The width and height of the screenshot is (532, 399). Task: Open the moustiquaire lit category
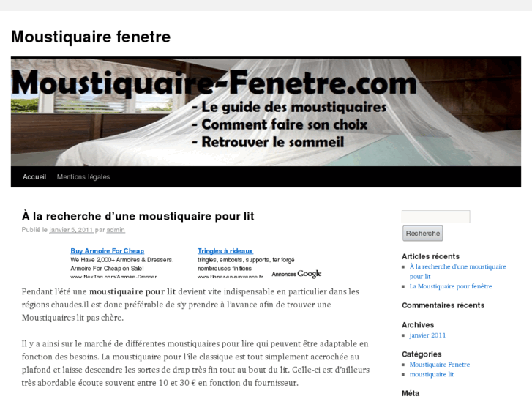tap(432, 374)
